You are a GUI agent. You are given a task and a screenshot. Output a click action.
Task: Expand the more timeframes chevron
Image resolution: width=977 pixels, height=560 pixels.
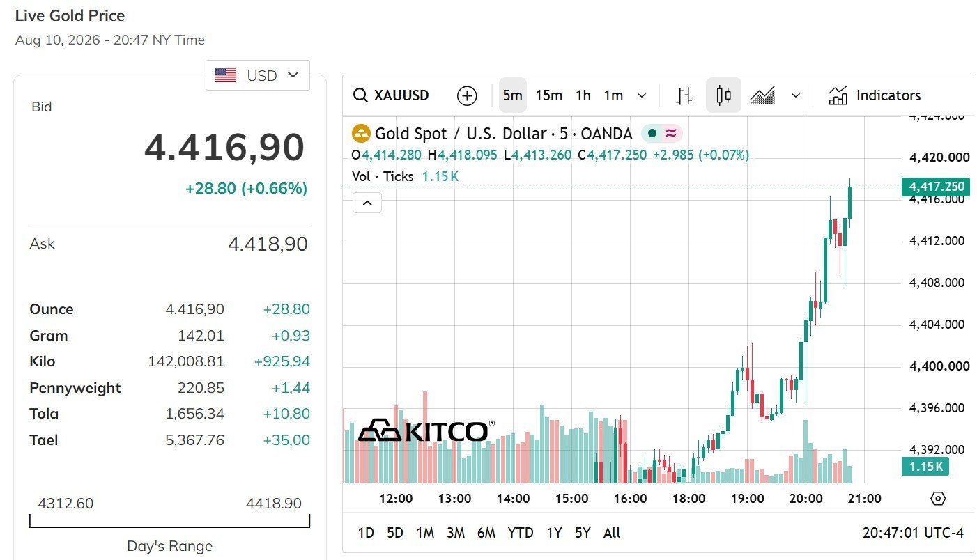pos(643,95)
